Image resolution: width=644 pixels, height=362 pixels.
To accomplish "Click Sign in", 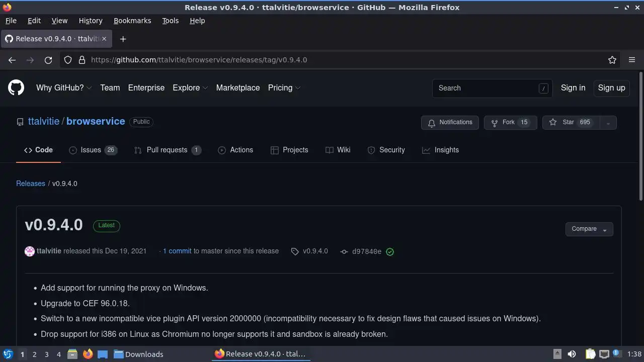I will click(573, 87).
